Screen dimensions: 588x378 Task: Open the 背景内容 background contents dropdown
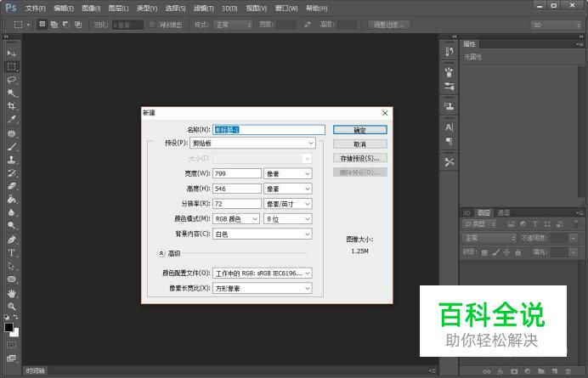(x=263, y=234)
